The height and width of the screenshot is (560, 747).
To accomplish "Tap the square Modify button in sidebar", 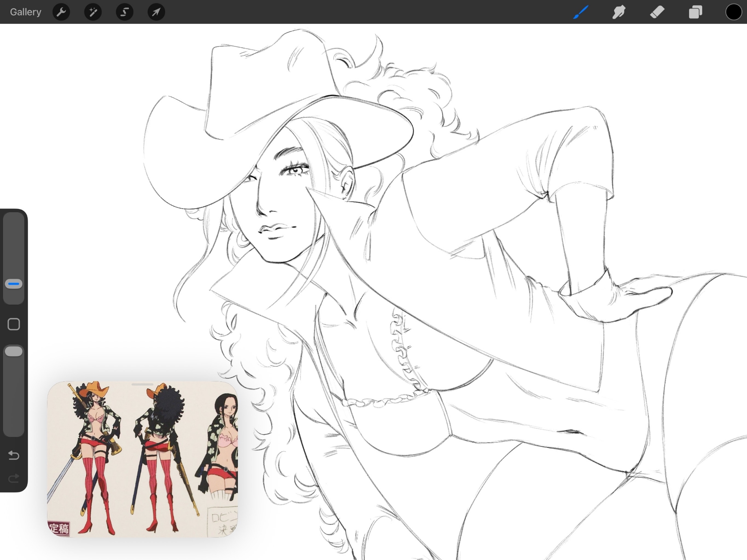I will (x=14, y=324).
